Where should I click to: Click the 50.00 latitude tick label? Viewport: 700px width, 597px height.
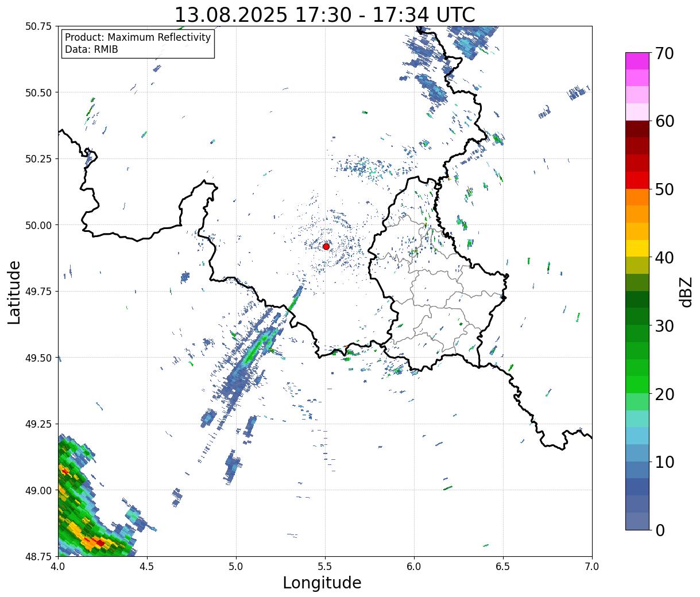tap(38, 225)
